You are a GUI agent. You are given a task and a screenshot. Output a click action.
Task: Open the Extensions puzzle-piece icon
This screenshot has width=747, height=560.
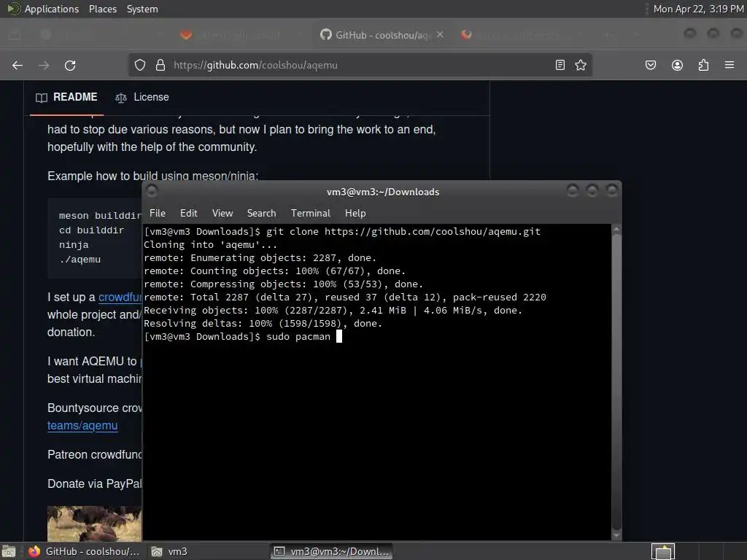(x=703, y=65)
